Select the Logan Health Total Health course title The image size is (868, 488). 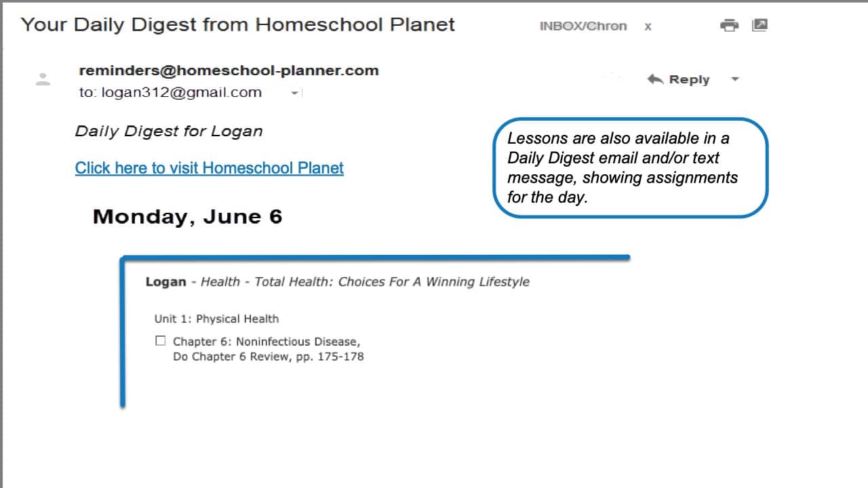pos(338,282)
